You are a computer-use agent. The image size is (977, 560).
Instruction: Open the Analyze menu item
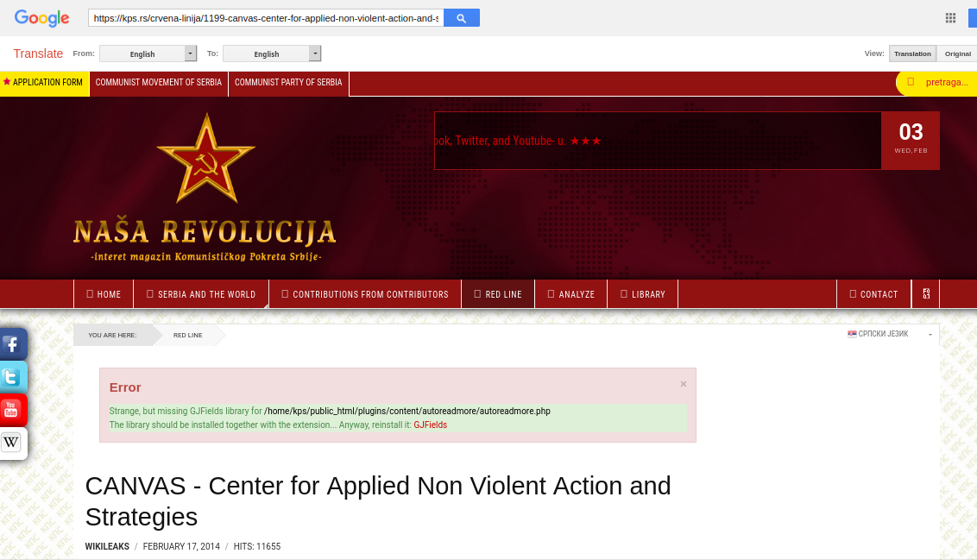(570, 294)
